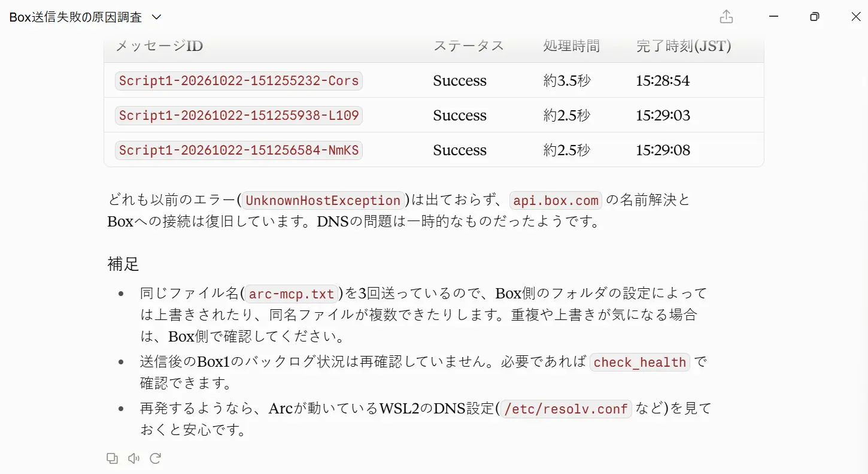This screenshot has width=868, height=474.
Task: Click the 'api.box.com' code text
Action: click(556, 200)
